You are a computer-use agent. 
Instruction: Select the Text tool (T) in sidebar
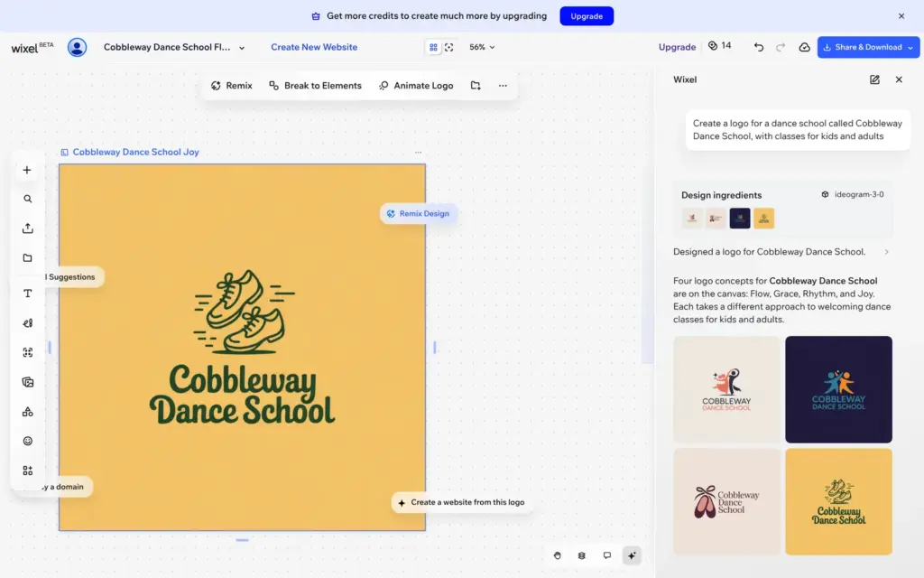coord(27,294)
